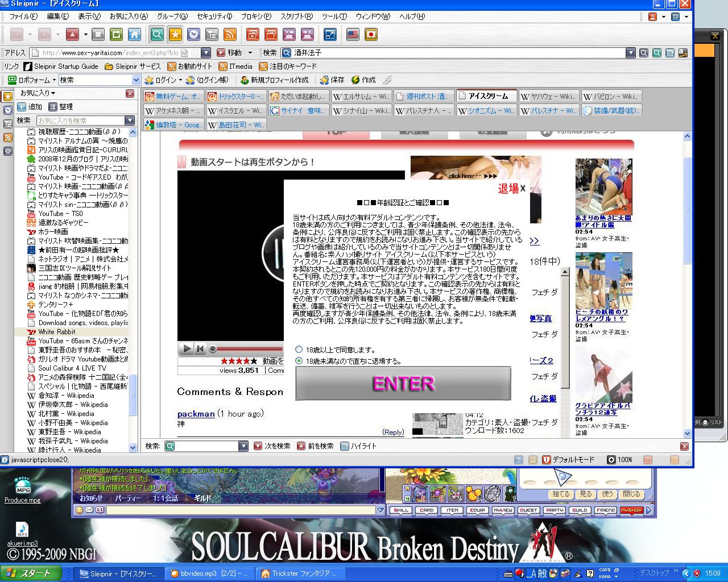Click the 移動 go button
This screenshot has height=582, width=728.
[229, 53]
